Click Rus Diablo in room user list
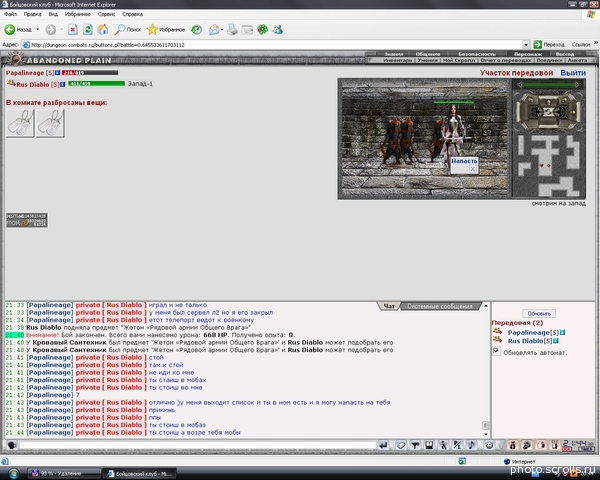The height and width of the screenshot is (480, 600). [x=525, y=341]
